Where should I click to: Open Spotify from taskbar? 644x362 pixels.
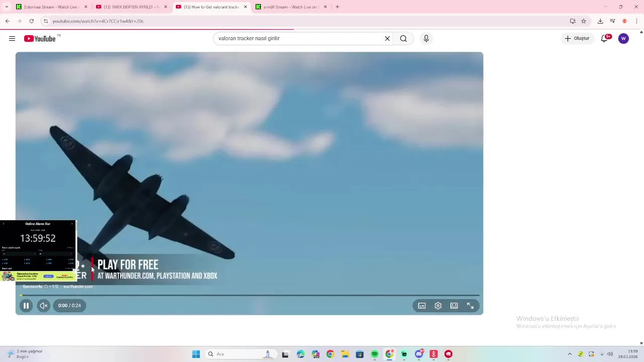374,354
